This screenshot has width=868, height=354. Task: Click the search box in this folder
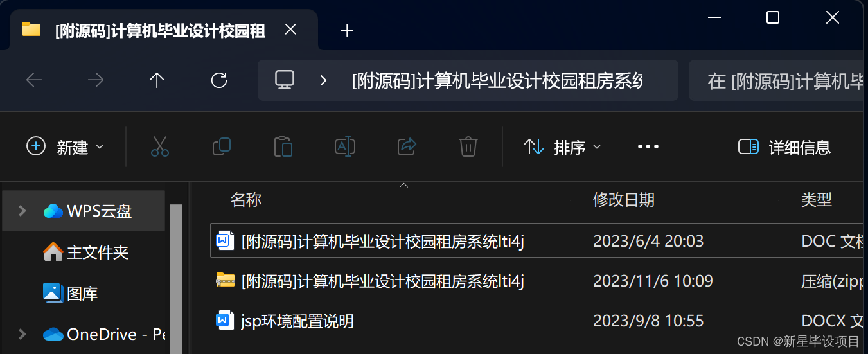click(778, 81)
